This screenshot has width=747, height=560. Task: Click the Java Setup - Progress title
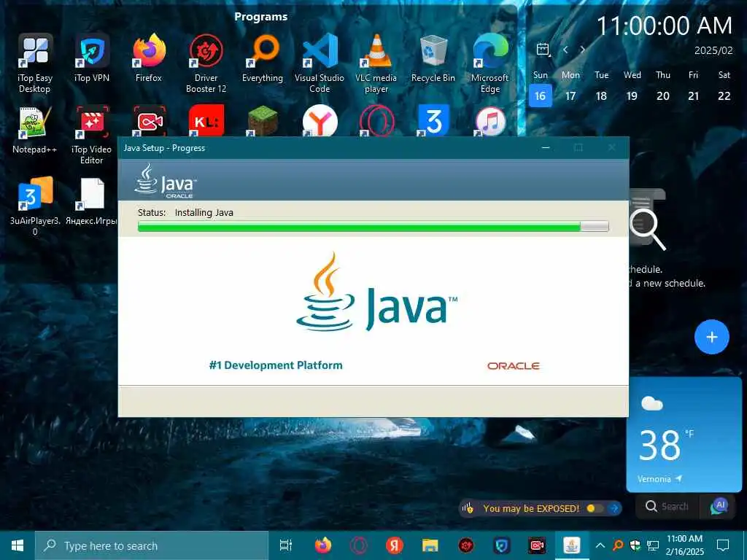click(164, 148)
